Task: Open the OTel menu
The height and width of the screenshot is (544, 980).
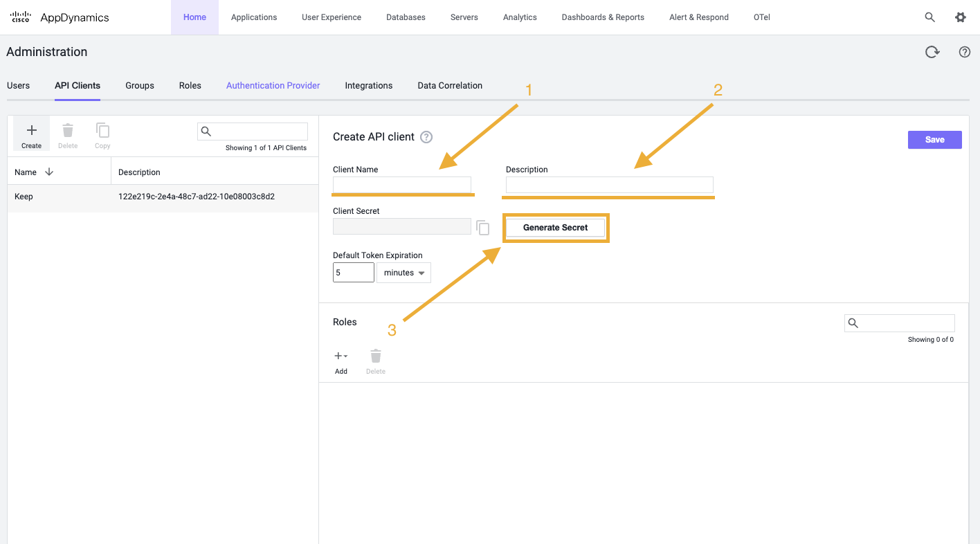Action: click(x=762, y=17)
